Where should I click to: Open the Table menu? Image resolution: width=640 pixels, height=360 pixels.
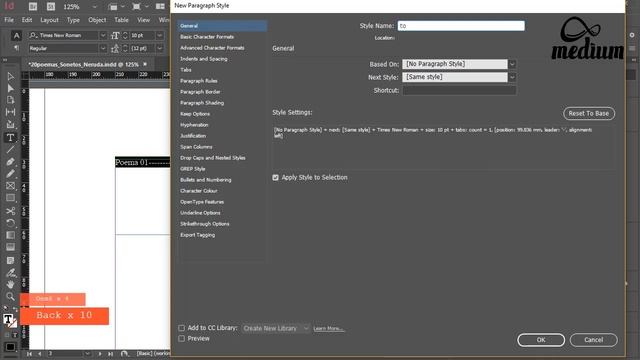[x=121, y=20]
